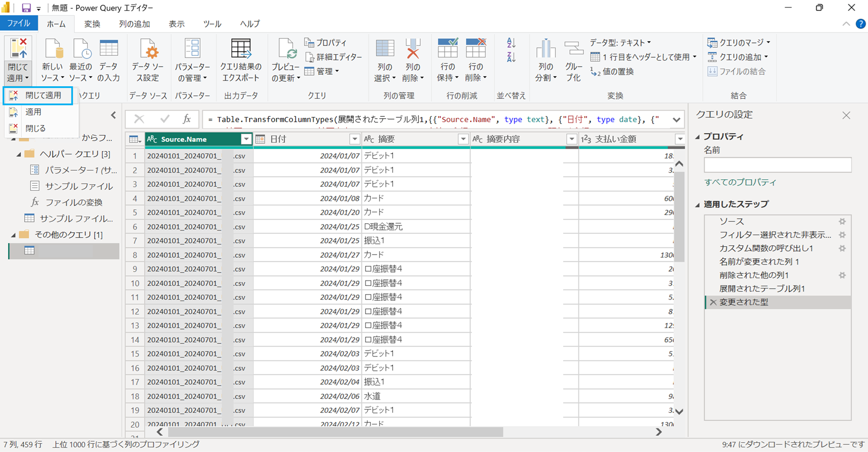Open the 日付 column filter dropdown
This screenshot has width=868, height=452.
point(355,139)
